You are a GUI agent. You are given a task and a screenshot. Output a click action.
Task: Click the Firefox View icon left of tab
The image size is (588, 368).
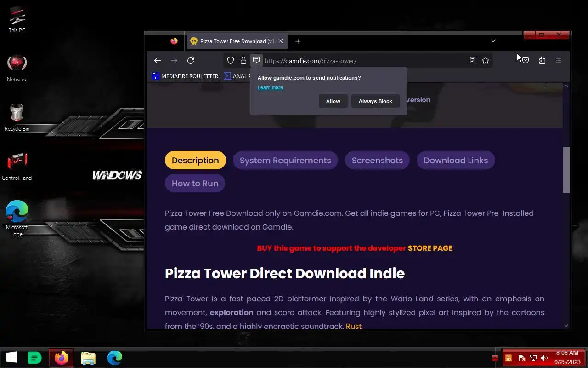click(x=174, y=41)
